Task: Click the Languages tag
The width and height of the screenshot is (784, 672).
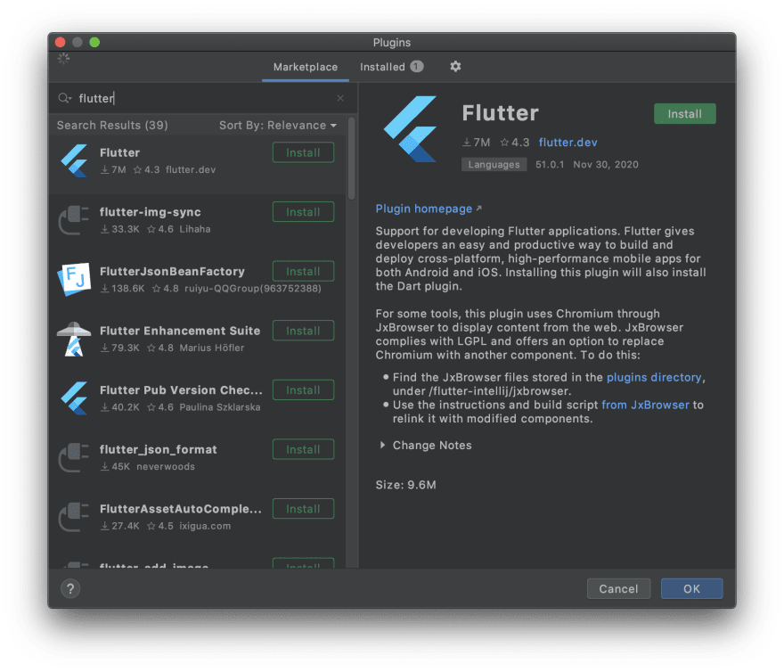Action: pos(494,165)
